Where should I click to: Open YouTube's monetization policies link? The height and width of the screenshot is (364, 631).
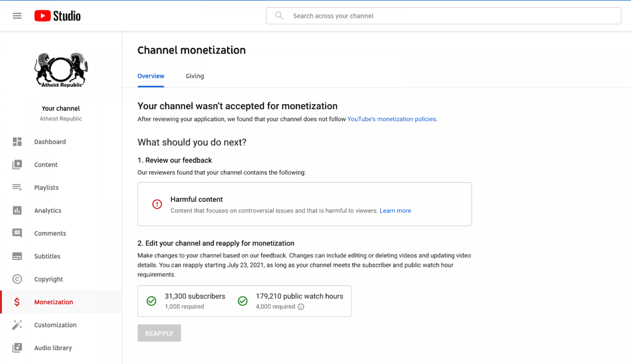[392, 119]
